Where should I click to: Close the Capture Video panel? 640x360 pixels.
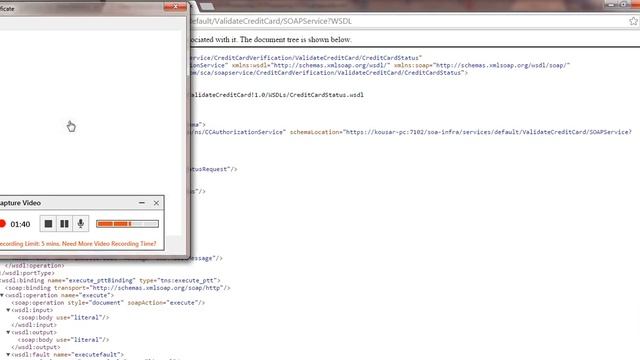pos(156,203)
